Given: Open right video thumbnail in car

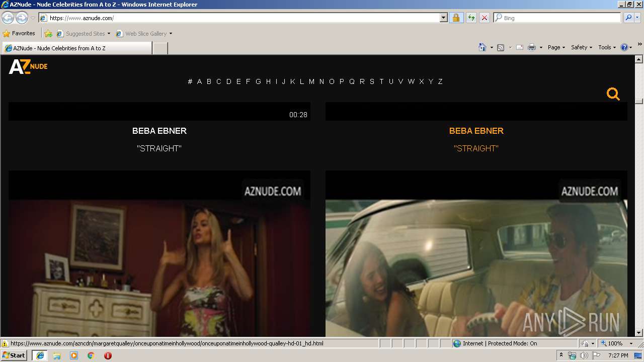Looking at the screenshot, I should pos(476,254).
